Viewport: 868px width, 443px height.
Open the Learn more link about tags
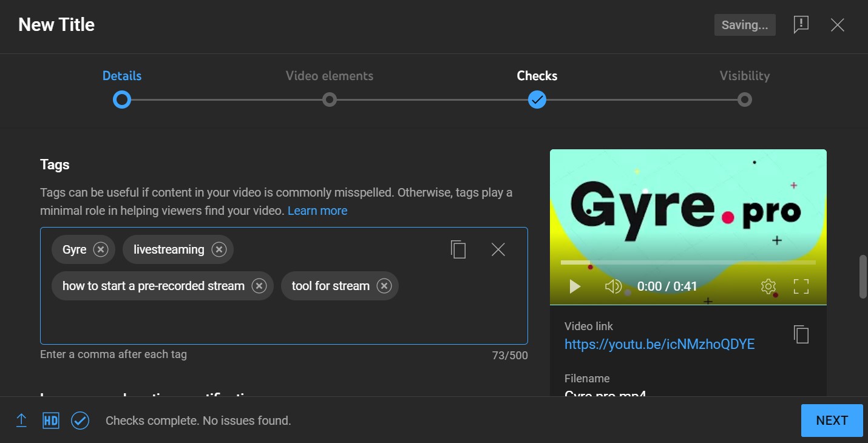[x=317, y=211]
